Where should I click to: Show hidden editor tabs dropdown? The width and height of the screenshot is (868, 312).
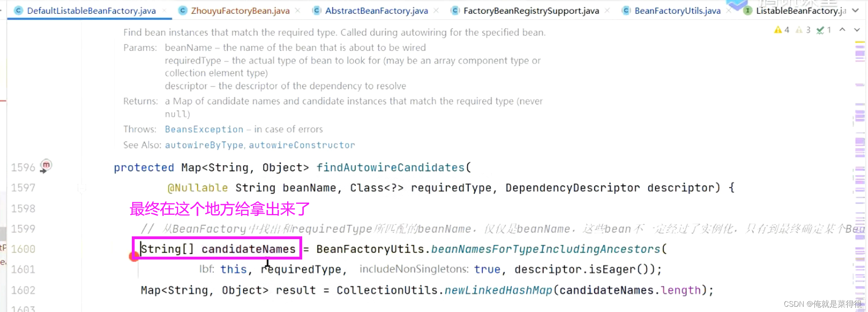click(855, 11)
